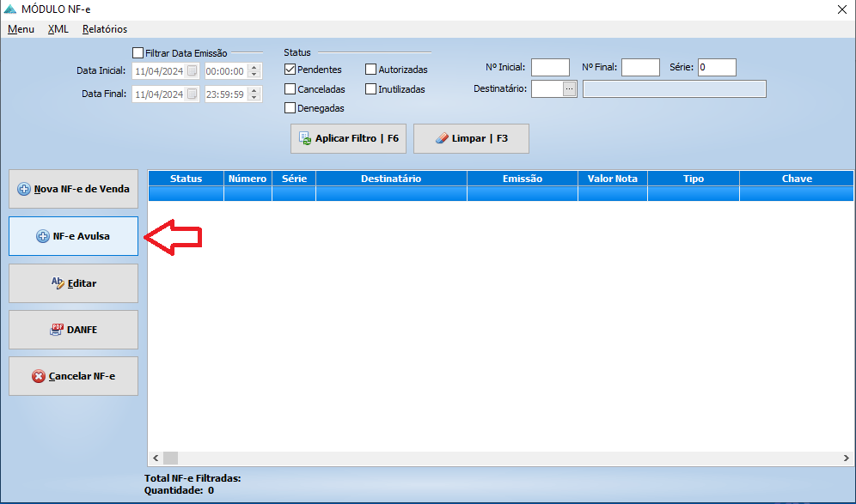Enable Filtrar Data Emissão checkbox
Screen dimensions: 856x504
(x=138, y=53)
